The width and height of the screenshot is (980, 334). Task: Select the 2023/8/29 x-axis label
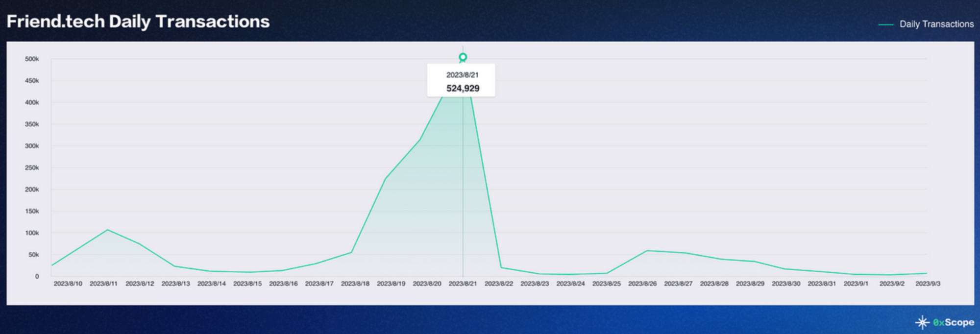750,284
